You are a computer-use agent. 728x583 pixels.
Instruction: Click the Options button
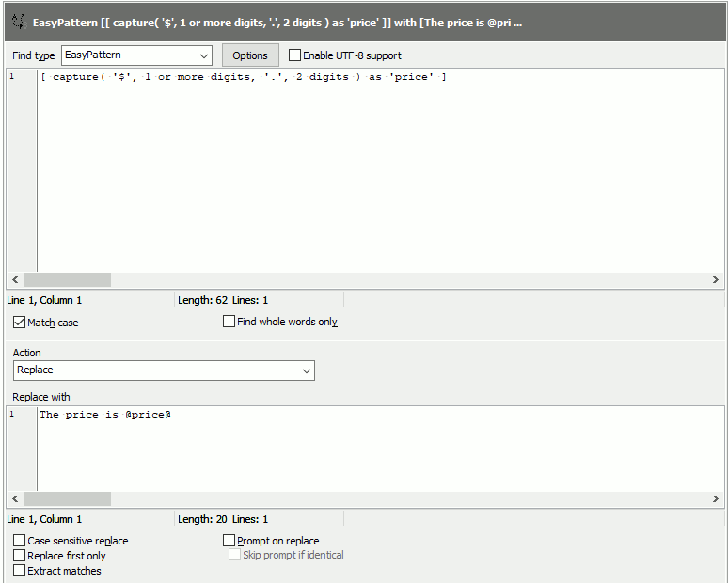coord(250,55)
